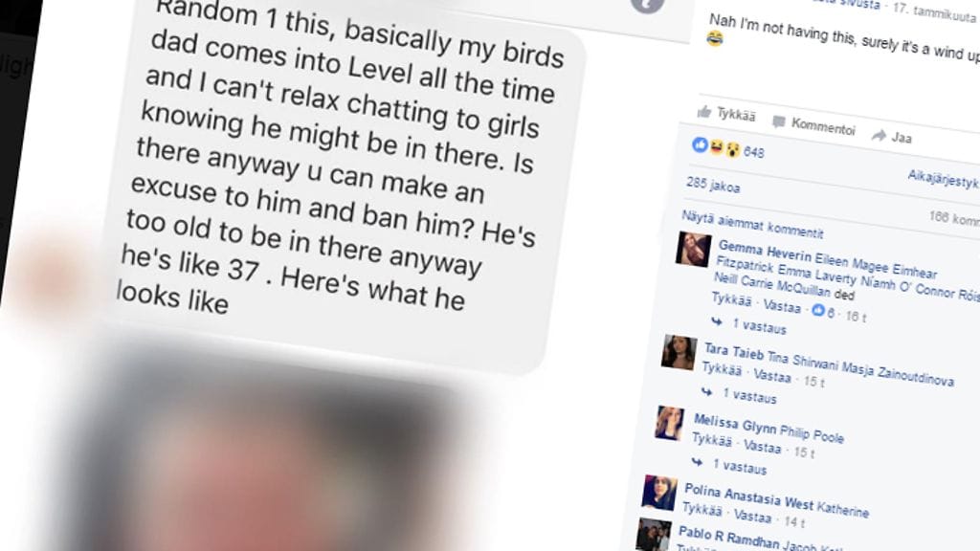Open the 285 jakoa shares link

pyautogui.click(x=713, y=185)
